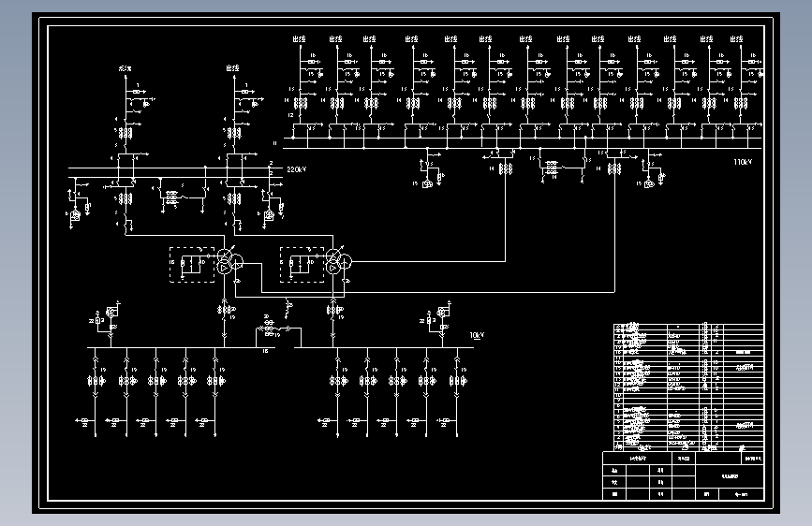Image resolution: width=812 pixels, height=526 pixels.
Task: Select the right three-winding main transformer symbol
Action: pos(338,262)
